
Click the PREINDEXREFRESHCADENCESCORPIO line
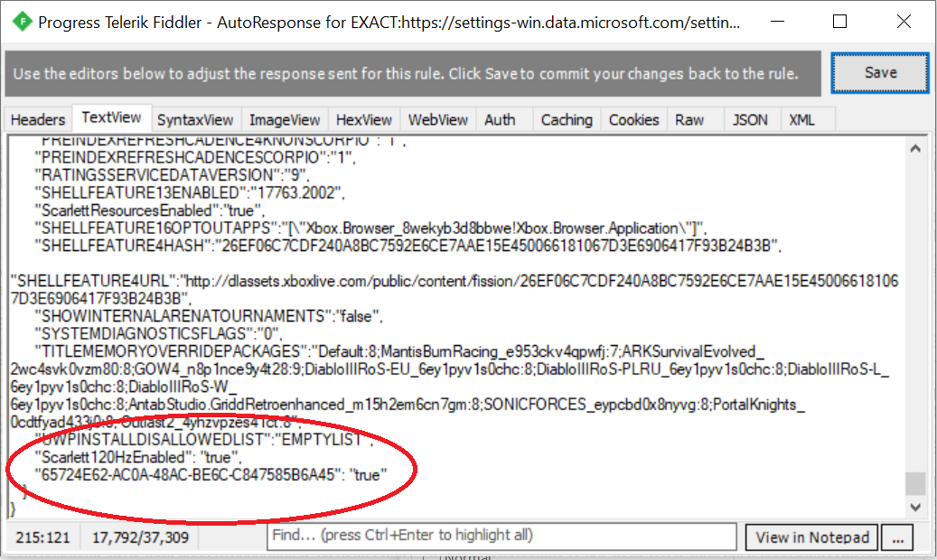click(195, 158)
